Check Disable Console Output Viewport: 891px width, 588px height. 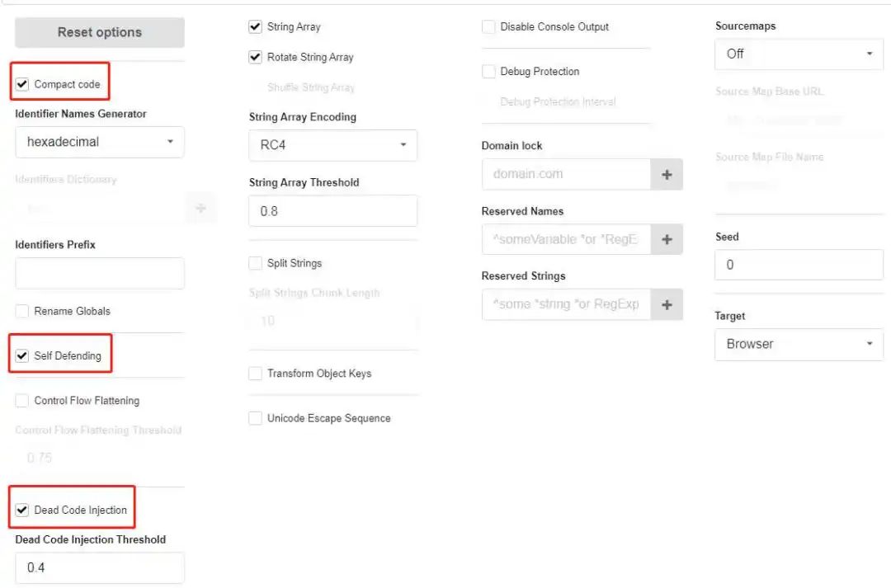pos(488,27)
